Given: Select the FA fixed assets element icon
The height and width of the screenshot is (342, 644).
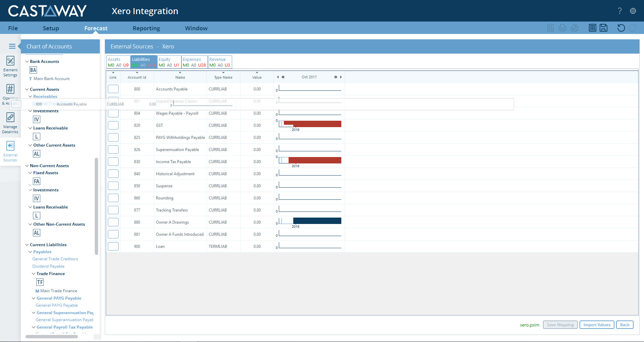Looking at the screenshot, I should click(x=37, y=181).
